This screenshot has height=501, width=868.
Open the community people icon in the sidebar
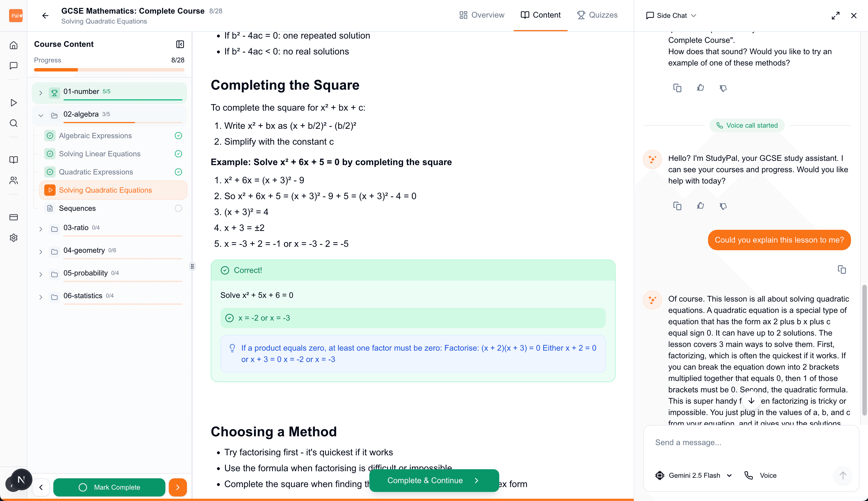tap(13, 180)
